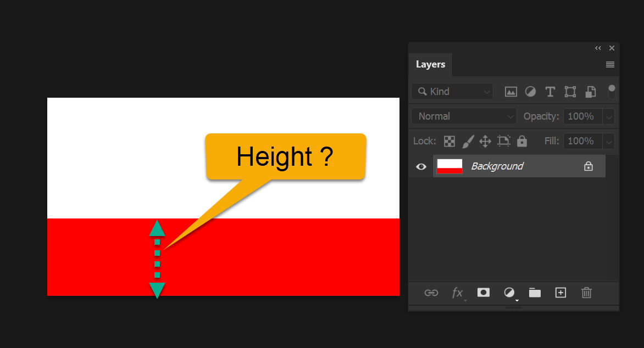Open the Opacity slider dropdown

click(608, 116)
